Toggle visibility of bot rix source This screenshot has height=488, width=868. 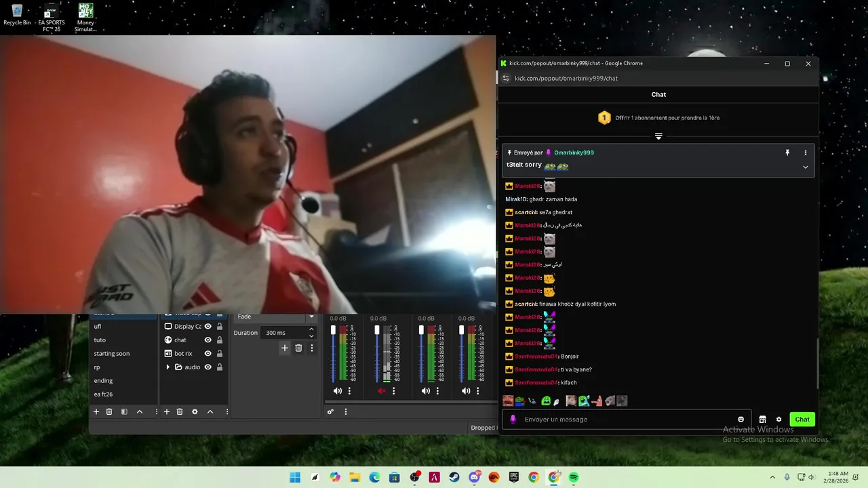point(208,353)
